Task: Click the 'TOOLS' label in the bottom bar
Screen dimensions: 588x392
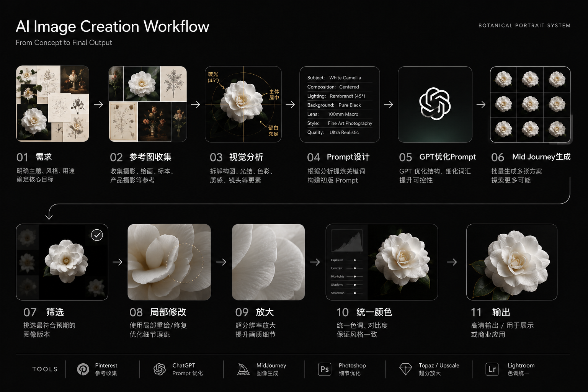Action: point(45,369)
